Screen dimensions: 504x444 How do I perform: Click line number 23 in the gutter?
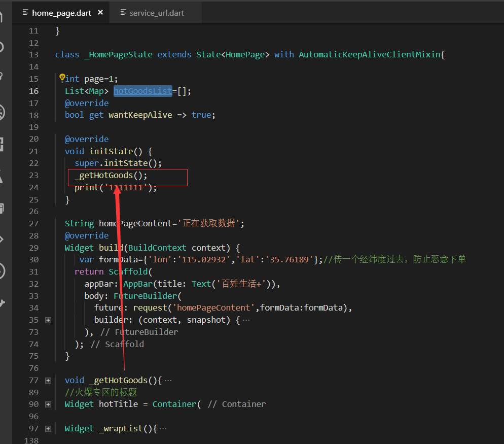pos(34,176)
